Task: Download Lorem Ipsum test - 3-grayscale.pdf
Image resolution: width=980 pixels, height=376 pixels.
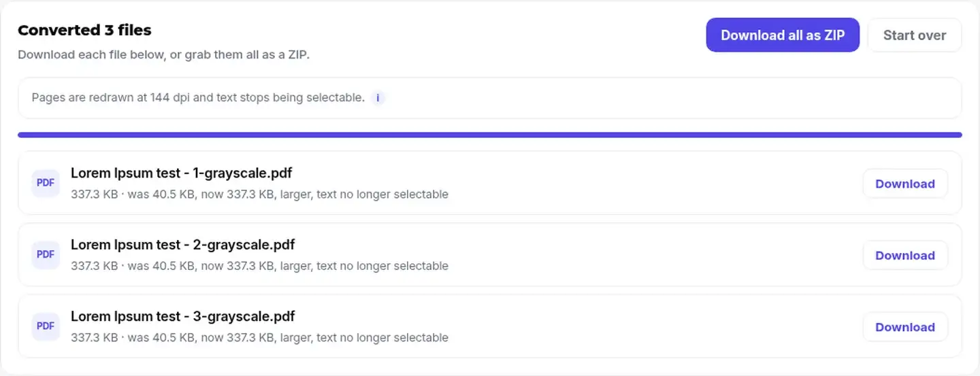Action: point(905,327)
